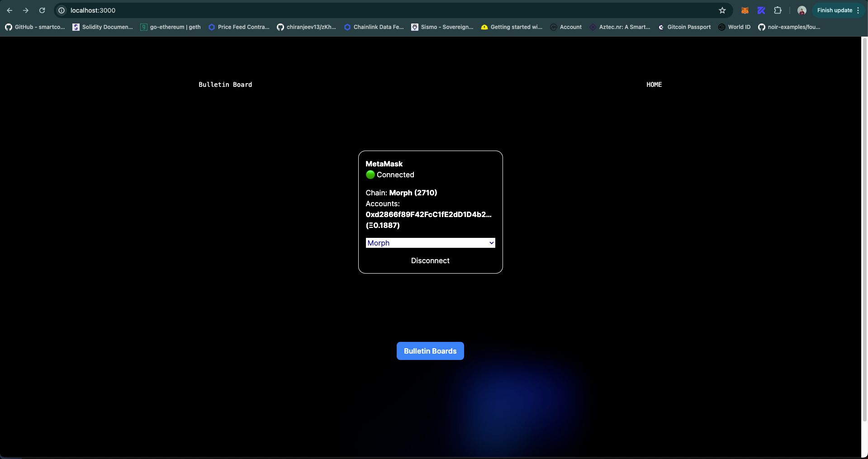Open the noir-examples/fou... bookmark
The width and height of the screenshot is (868, 459).
pos(789,27)
